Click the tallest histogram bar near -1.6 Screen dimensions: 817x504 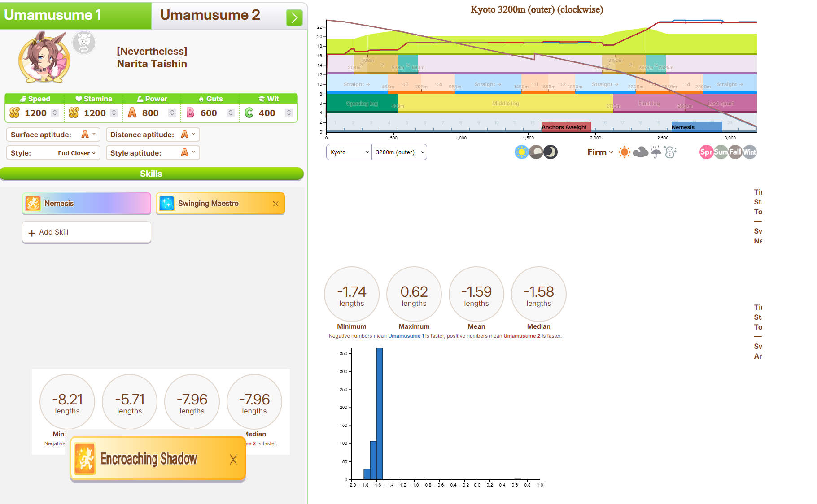click(380, 413)
